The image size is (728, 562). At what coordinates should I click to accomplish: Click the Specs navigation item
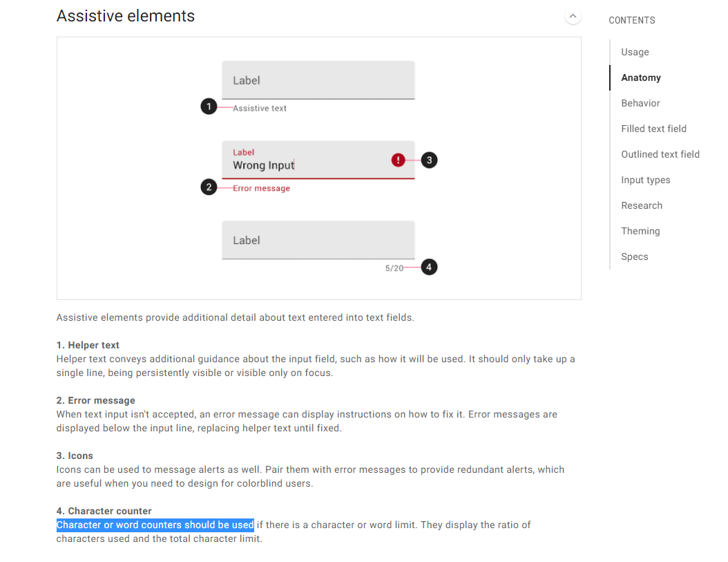[634, 256]
